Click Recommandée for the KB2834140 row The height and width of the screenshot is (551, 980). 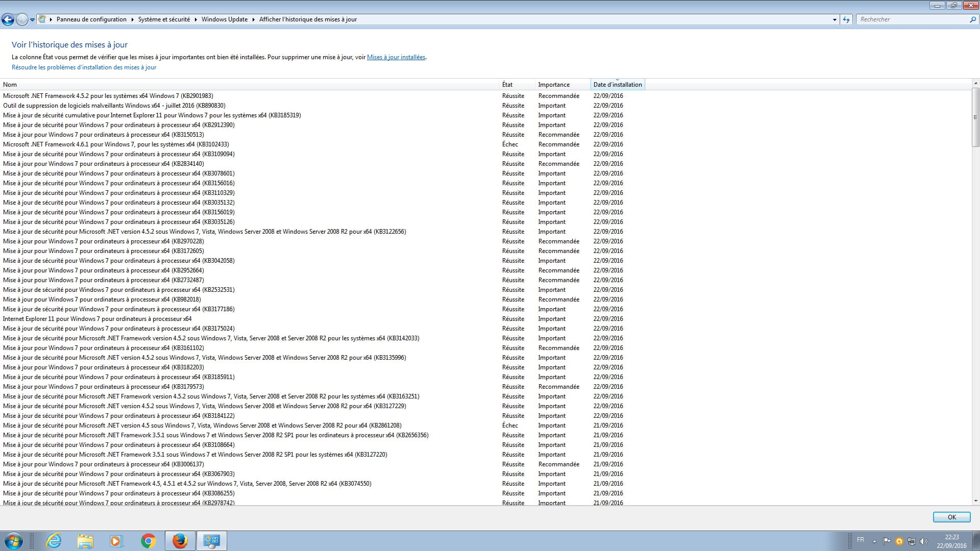click(x=558, y=164)
